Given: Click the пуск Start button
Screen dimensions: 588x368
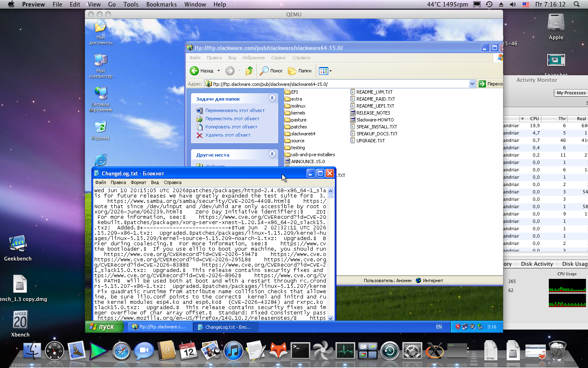Looking at the screenshot, I should 105,327.
